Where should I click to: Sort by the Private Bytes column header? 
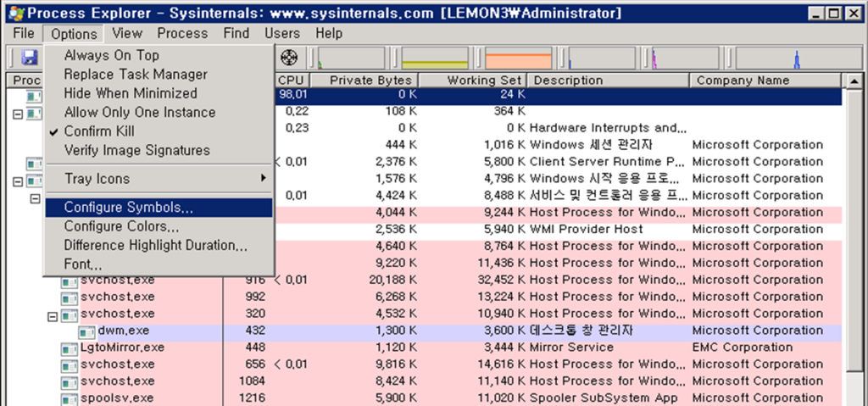click(364, 81)
